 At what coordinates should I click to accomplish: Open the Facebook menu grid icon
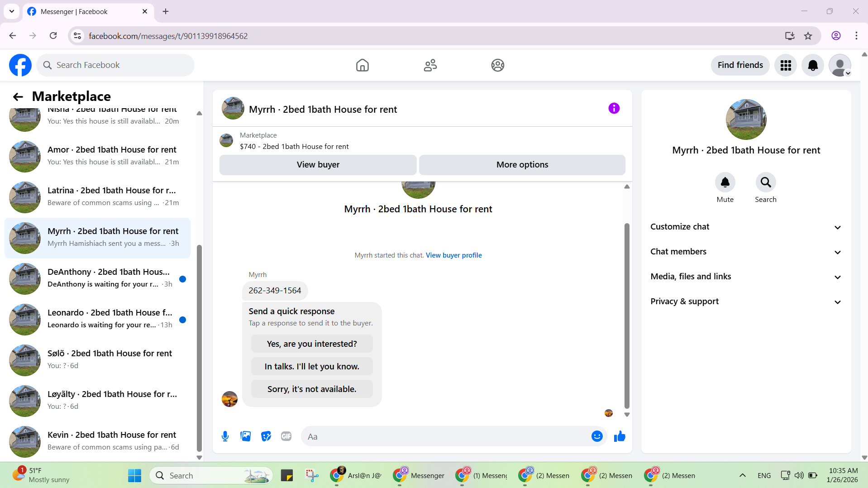tap(786, 65)
